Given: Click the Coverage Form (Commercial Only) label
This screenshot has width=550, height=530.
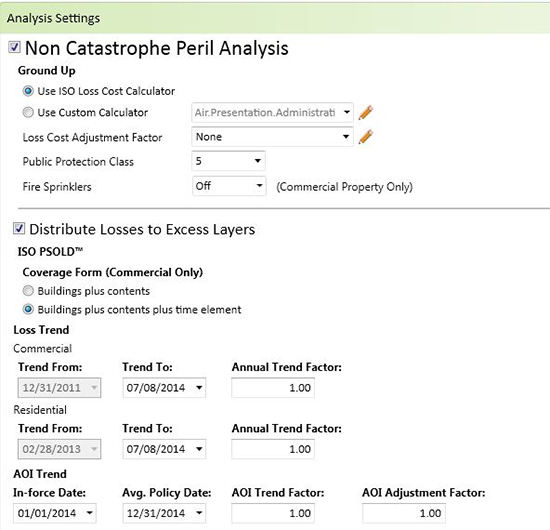Looking at the screenshot, I should (x=113, y=273).
